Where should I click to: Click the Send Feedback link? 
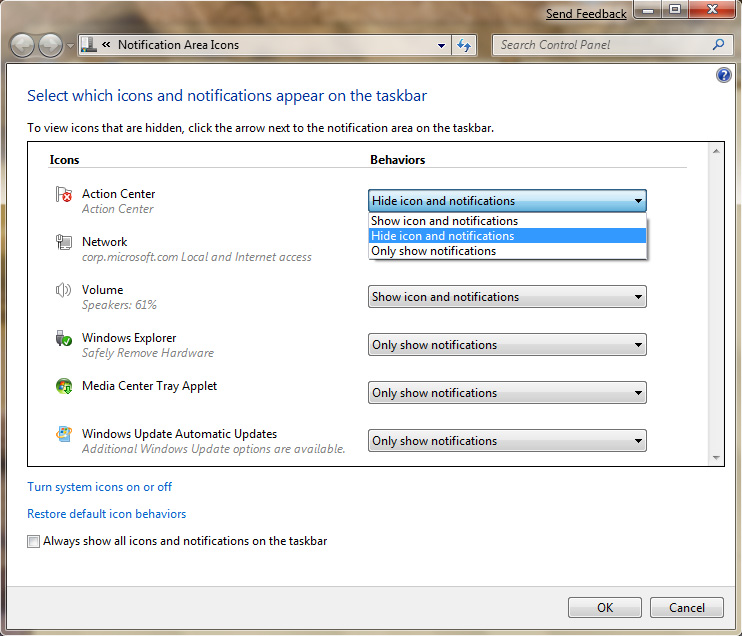click(x=586, y=14)
